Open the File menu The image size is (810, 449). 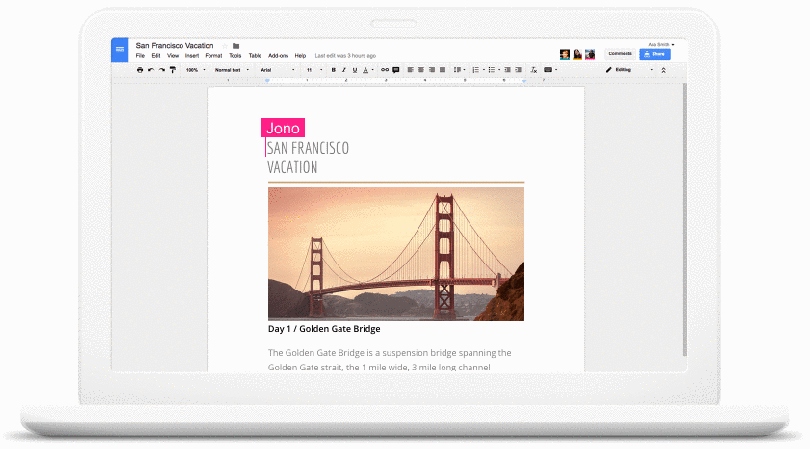[x=140, y=56]
